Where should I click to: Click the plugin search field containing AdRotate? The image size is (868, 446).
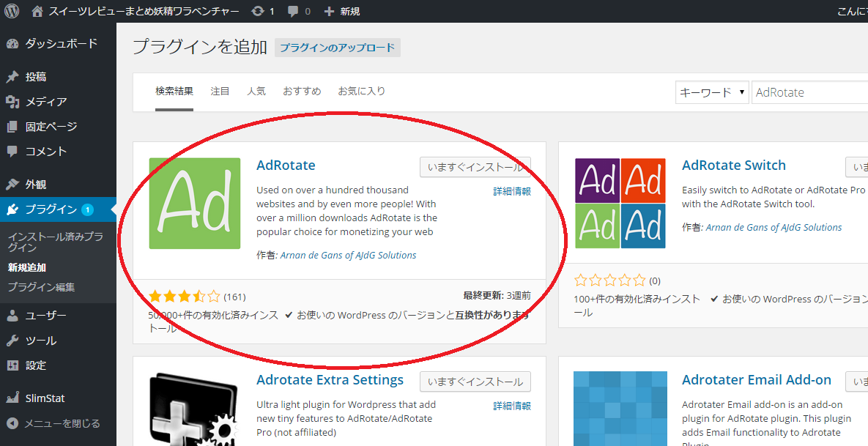[810, 92]
